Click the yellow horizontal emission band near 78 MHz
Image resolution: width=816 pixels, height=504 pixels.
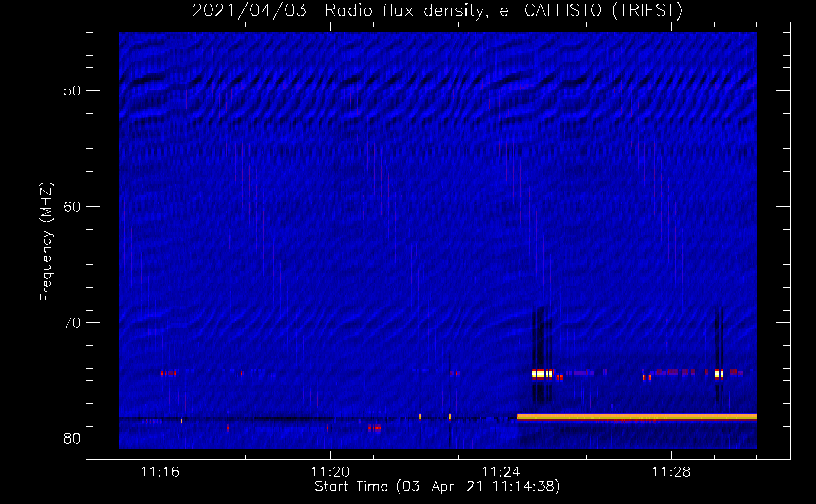point(637,417)
